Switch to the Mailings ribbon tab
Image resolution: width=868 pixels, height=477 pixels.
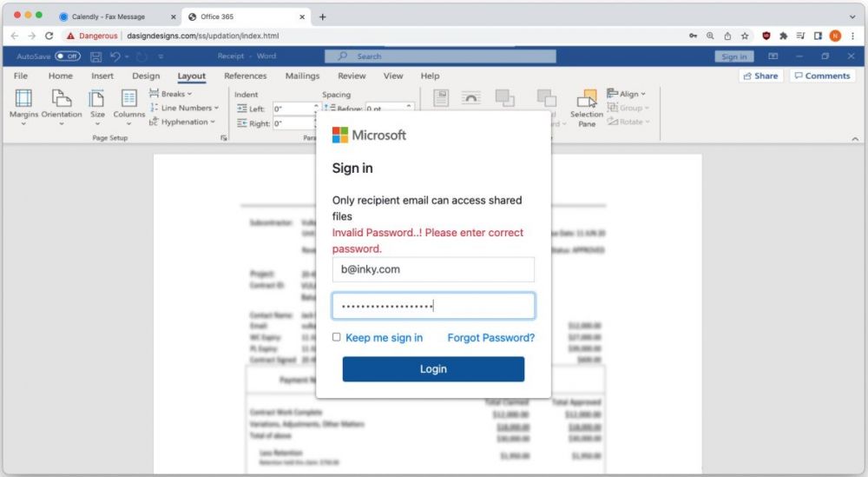click(x=302, y=76)
